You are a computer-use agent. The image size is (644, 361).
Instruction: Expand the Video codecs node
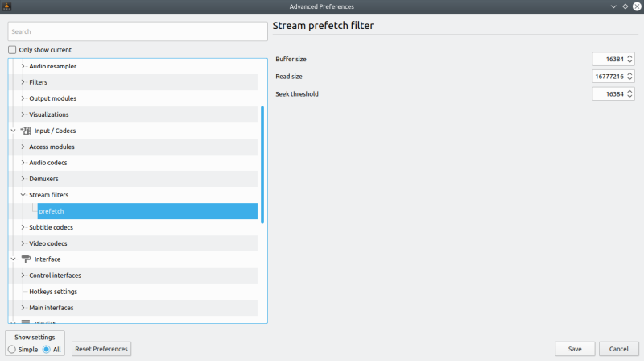23,243
